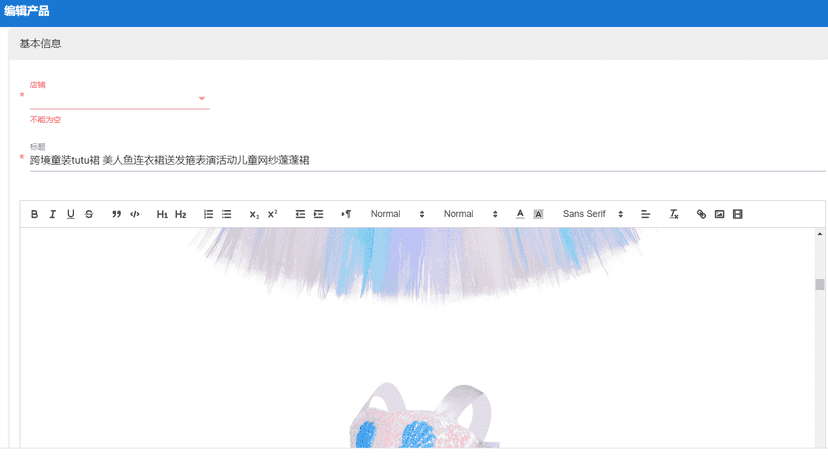Open the text alignment options
Screen dimensions: 828x466
[x=645, y=214]
